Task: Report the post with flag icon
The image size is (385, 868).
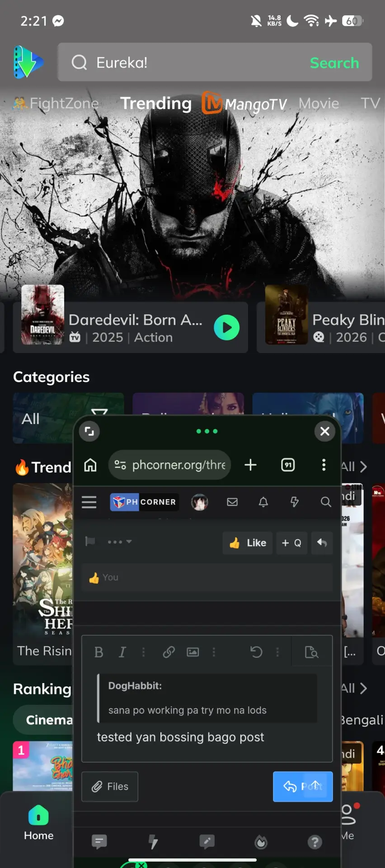Action: pyautogui.click(x=90, y=542)
